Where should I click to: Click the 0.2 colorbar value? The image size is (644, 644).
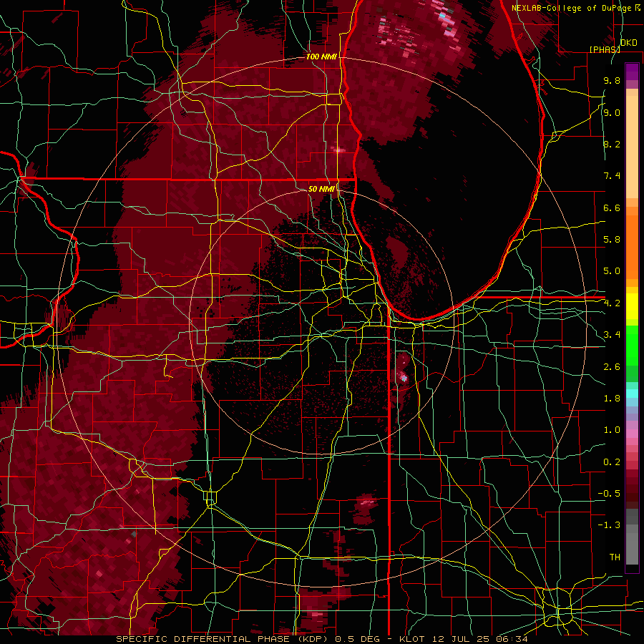(x=612, y=462)
